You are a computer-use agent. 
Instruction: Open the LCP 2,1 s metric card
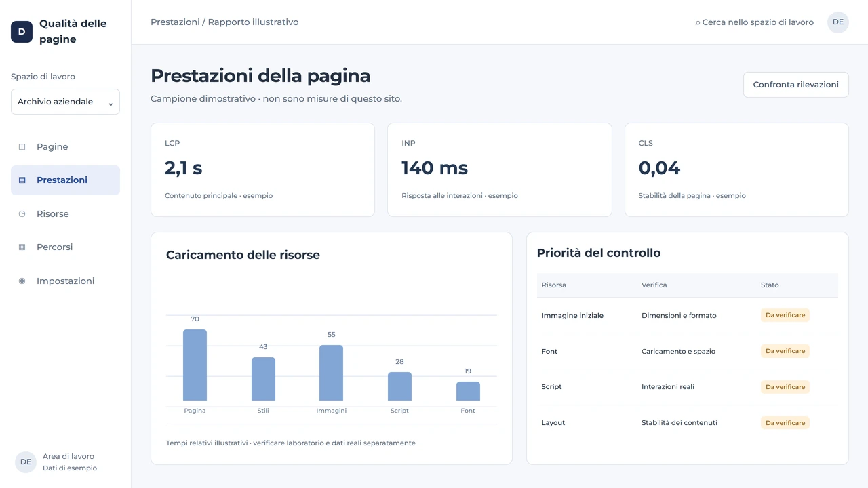point(262,169)
